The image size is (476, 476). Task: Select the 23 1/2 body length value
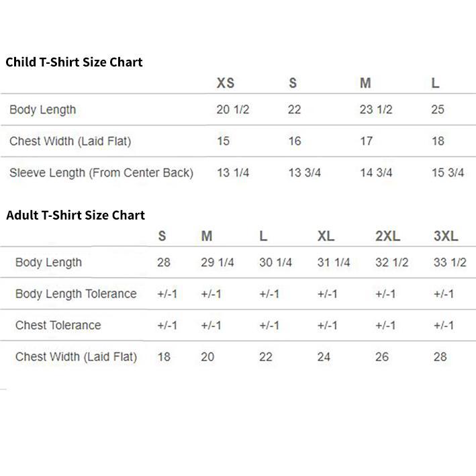376,109
